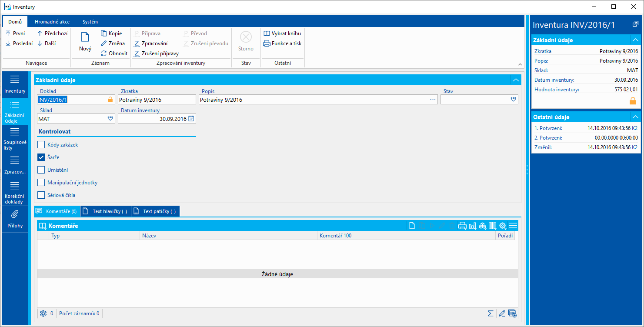Click the 2. Potvrzení value 00.00.0000 00:00:00
The image size is (644, 327).
(x=616, y=138)
